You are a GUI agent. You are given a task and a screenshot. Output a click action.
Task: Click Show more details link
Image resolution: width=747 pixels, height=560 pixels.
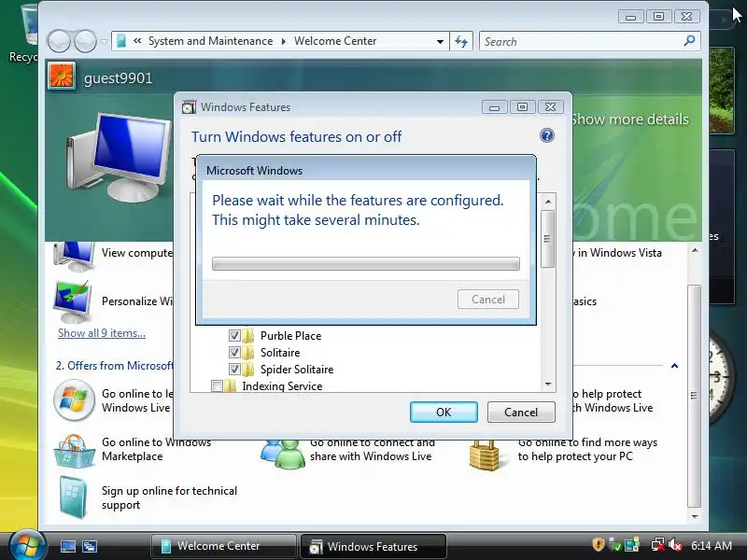point(629,119)
